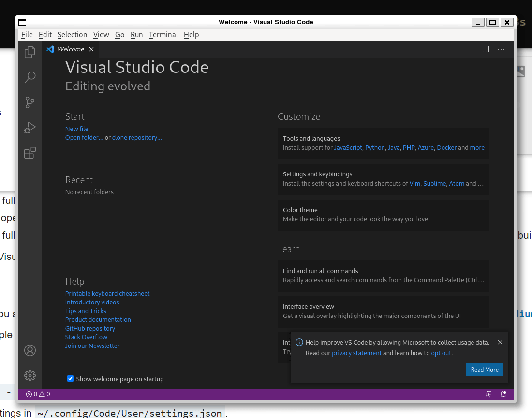
Task: Select the Welcome tab
Action: click(x=70, y=49)
